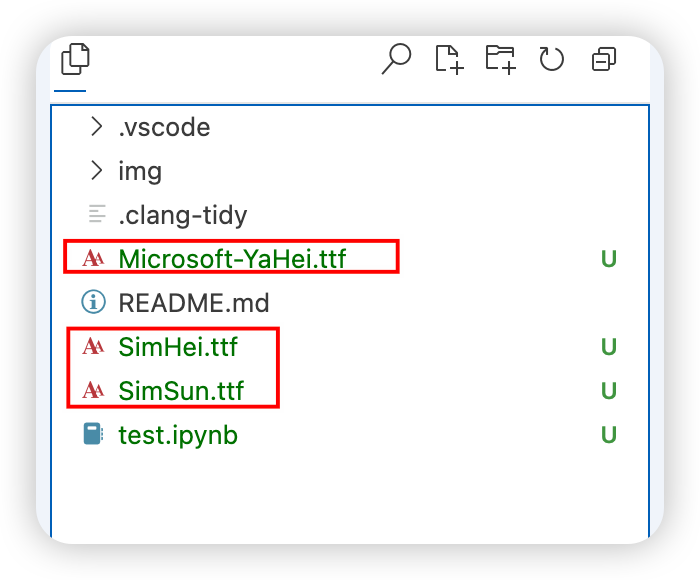Refresh the file explorer

click(551, 59)
